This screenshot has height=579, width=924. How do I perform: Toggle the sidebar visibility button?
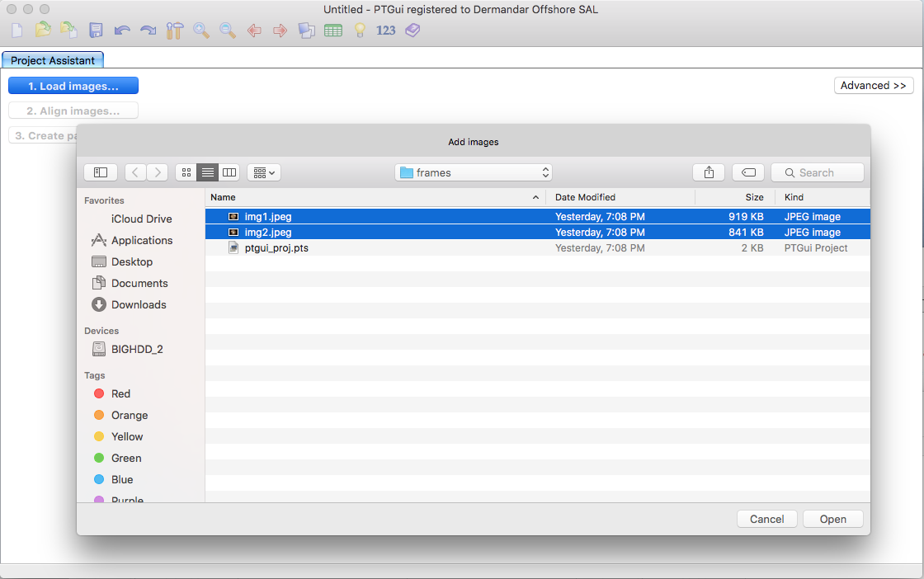101,172
